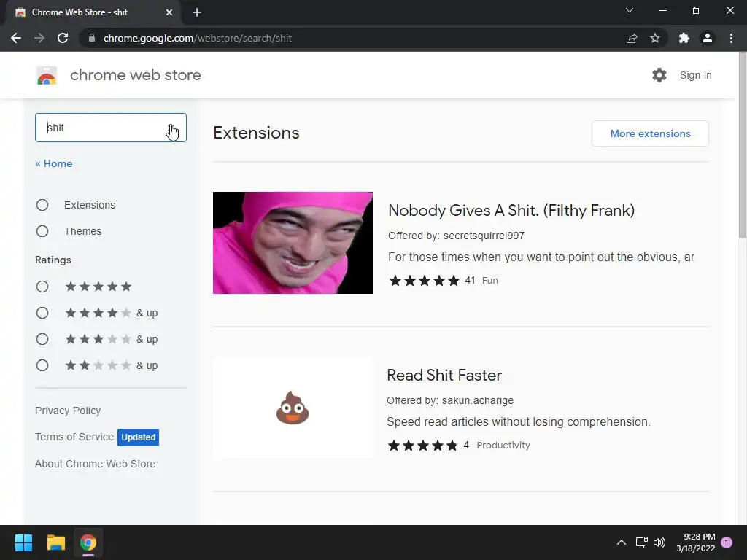Return to « Home link
This screenshot has height=560, width=747.
coord(54,163)
